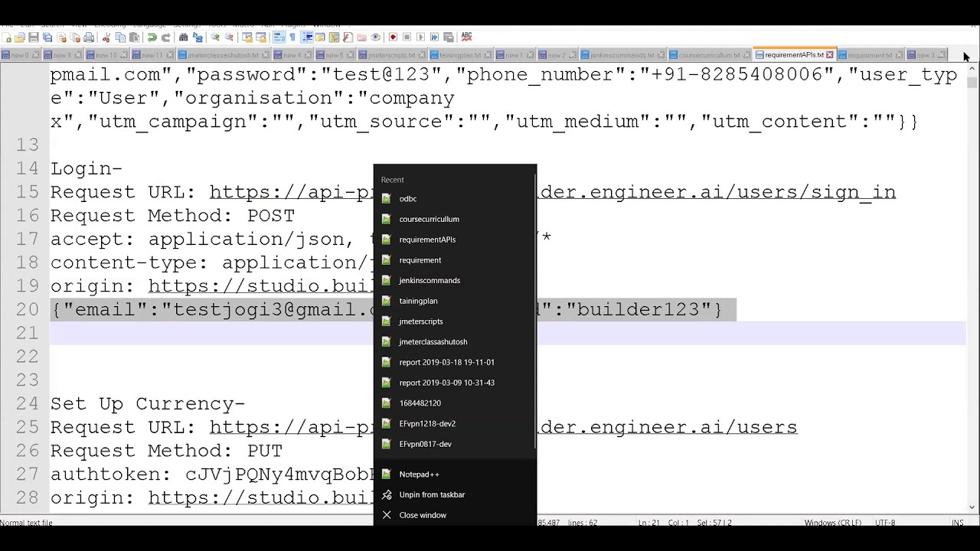Stop macro recording with the stop icon
Screen dimensions: 980x551
407,37
